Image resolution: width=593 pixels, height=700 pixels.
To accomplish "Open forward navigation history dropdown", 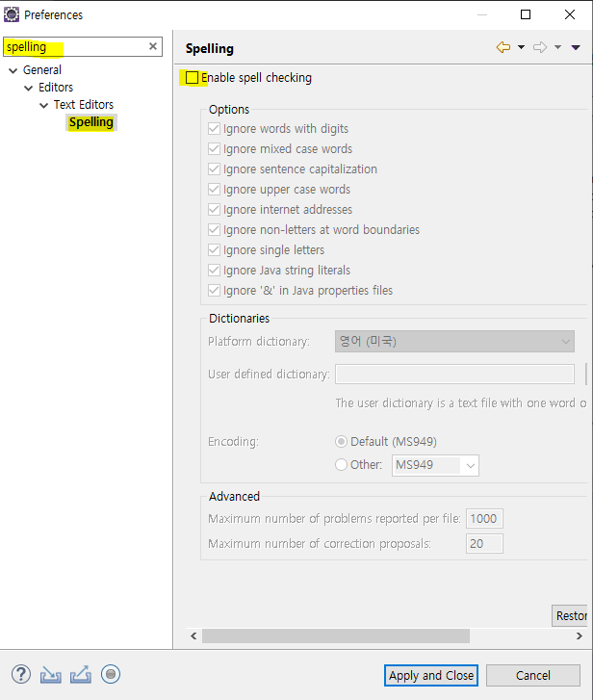I will 557,47.
